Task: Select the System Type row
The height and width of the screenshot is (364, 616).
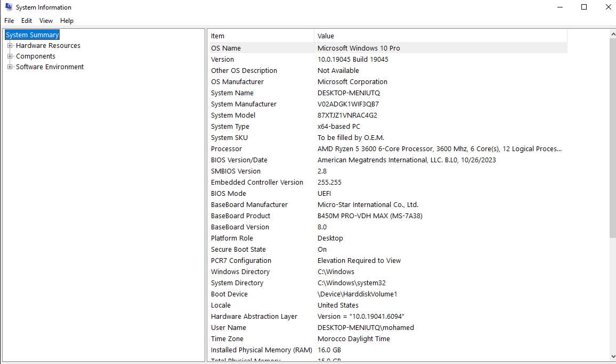Action: tap(388, 126)
